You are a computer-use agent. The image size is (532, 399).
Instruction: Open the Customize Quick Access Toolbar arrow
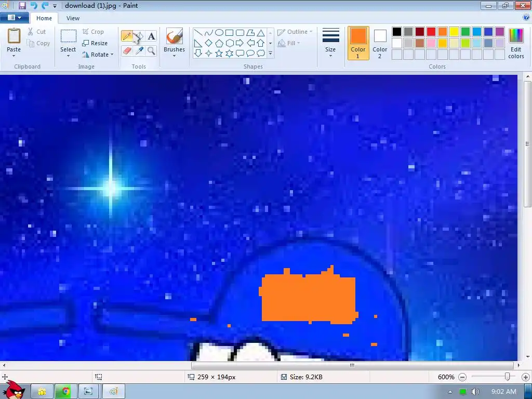[55, 6]
